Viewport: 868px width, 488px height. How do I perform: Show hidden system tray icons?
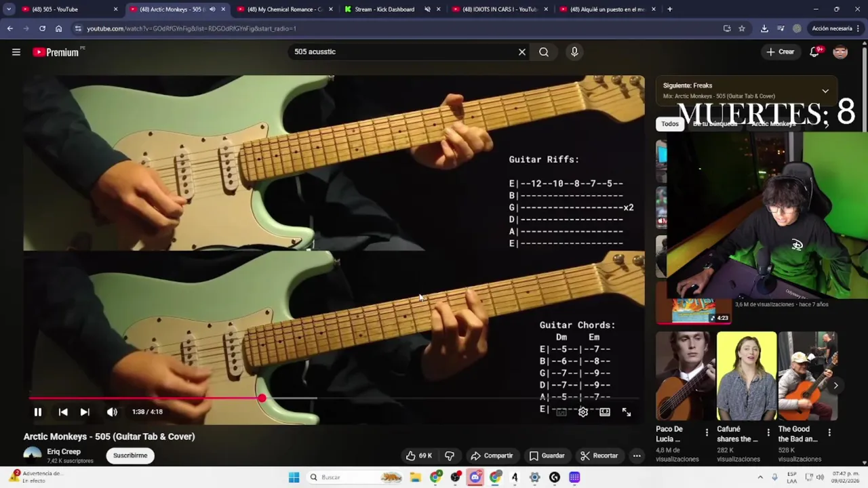759,477
